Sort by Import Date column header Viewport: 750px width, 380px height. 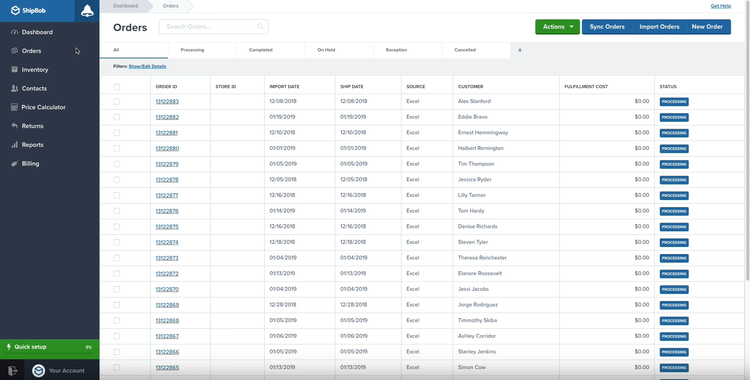(x=284, y=87)
